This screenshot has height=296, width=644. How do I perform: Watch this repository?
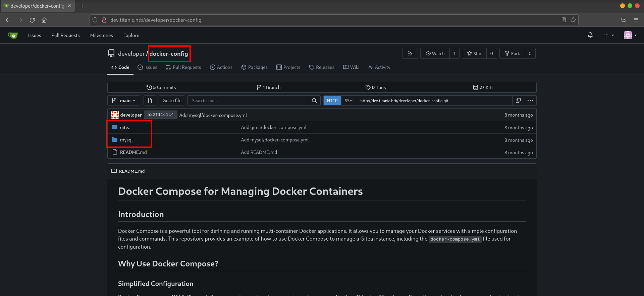(x=435, y=53)
